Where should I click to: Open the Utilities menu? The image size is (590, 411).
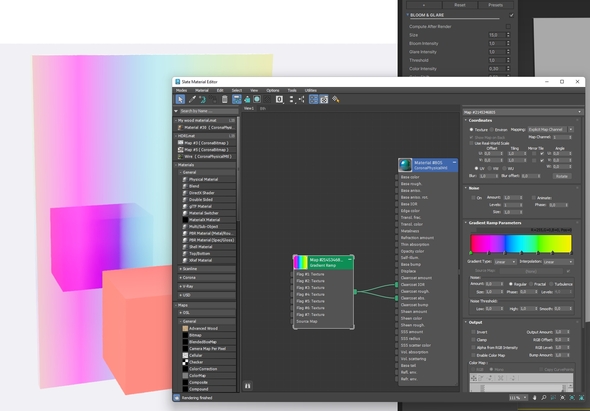point(310,90)
